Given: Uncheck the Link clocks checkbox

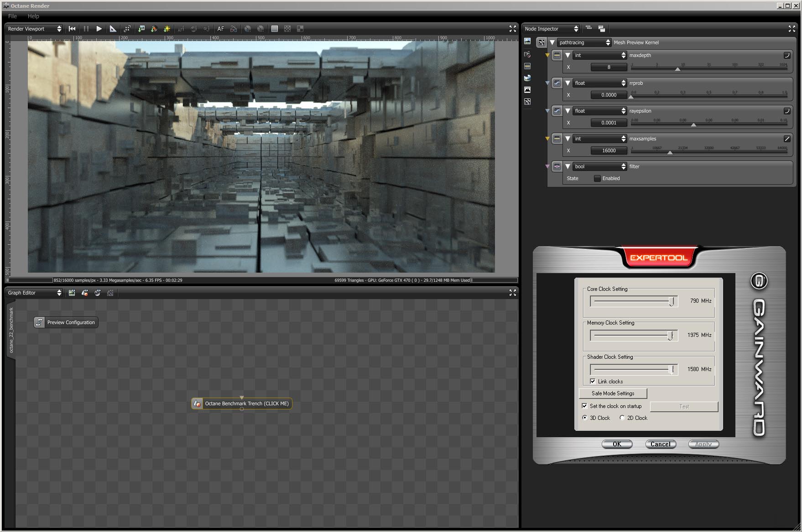Looking at the screenshot, I should (593, 381).
